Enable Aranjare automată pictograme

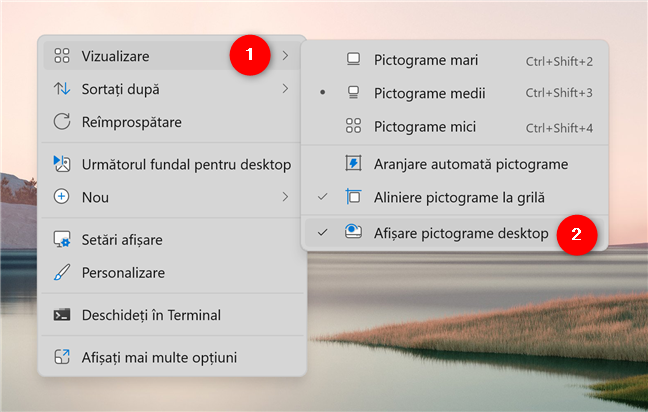click(x=471, y=163)
